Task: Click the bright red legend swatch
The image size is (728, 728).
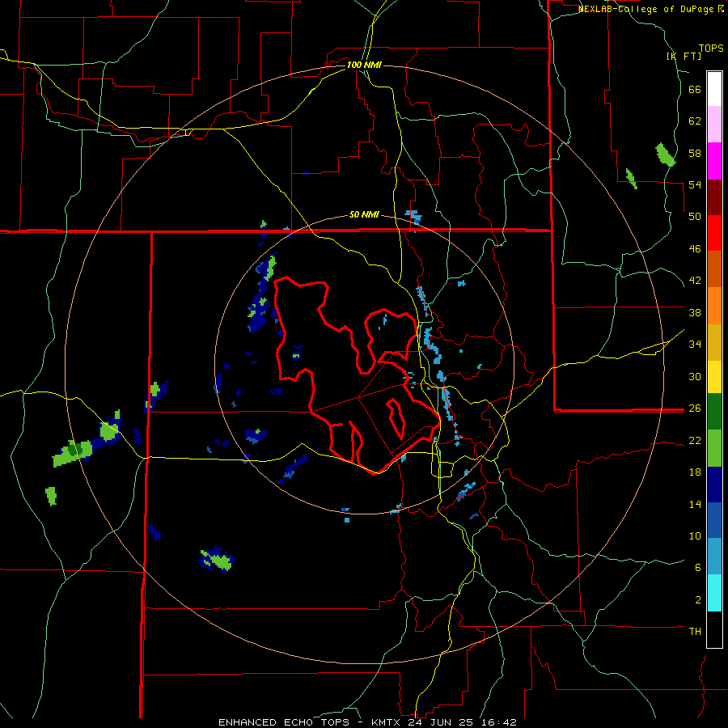Action: click(714, 233)
